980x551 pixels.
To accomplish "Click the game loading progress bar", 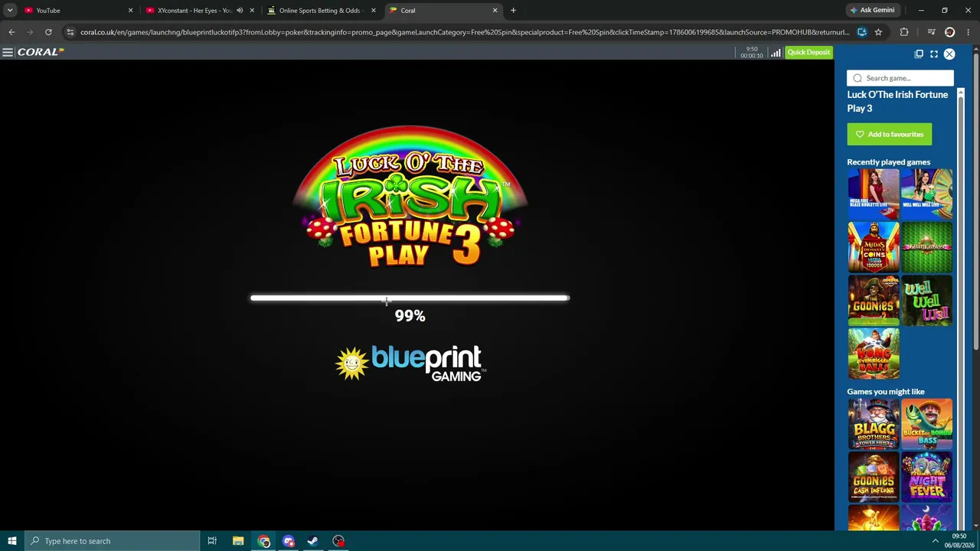I will click(410, 298).
